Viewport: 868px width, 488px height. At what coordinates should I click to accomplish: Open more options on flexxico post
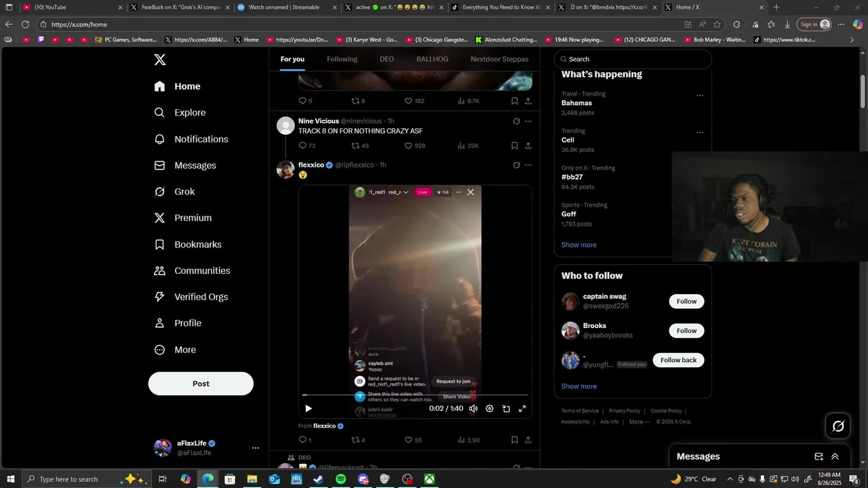pos(528,165)
